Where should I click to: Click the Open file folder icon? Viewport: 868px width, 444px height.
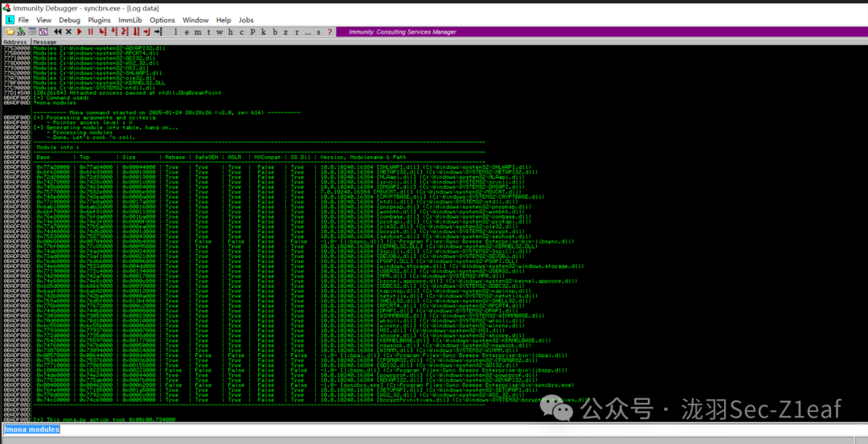point(10,31)
